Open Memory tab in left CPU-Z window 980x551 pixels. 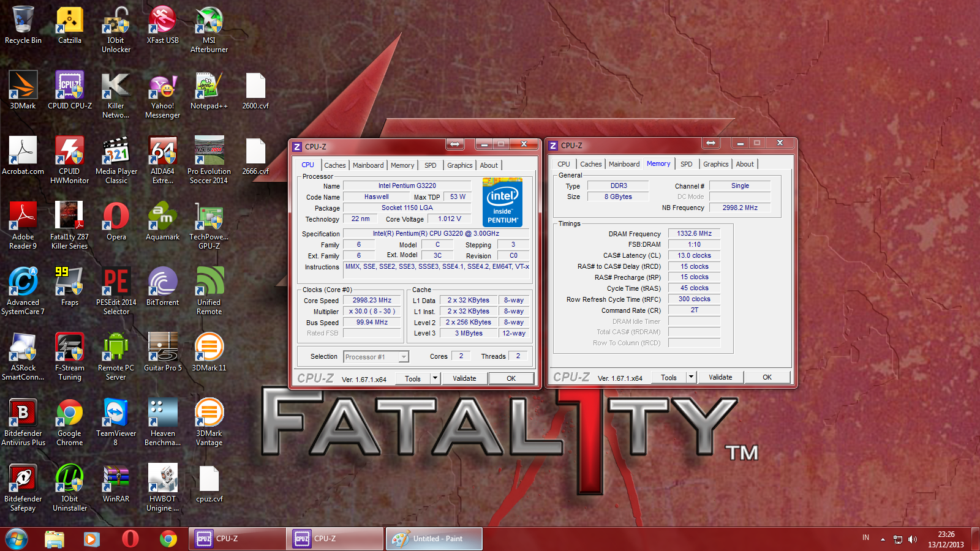(402, 165)
